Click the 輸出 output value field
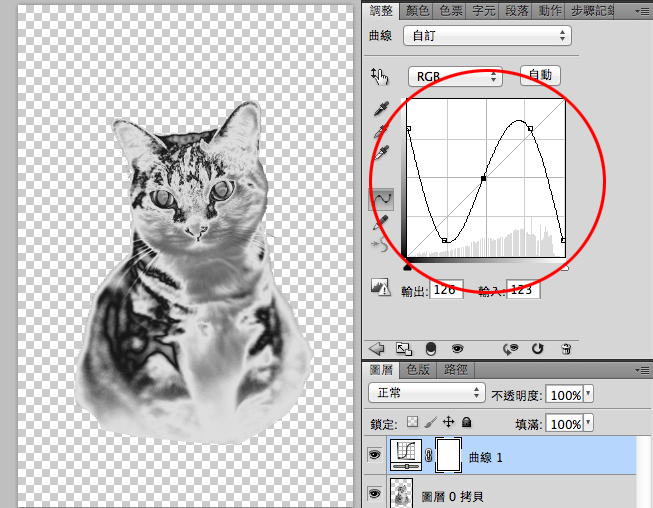Image resolution: width=653 pixels, height=508 pixels. pyautogui.click(x=446, y=289)
